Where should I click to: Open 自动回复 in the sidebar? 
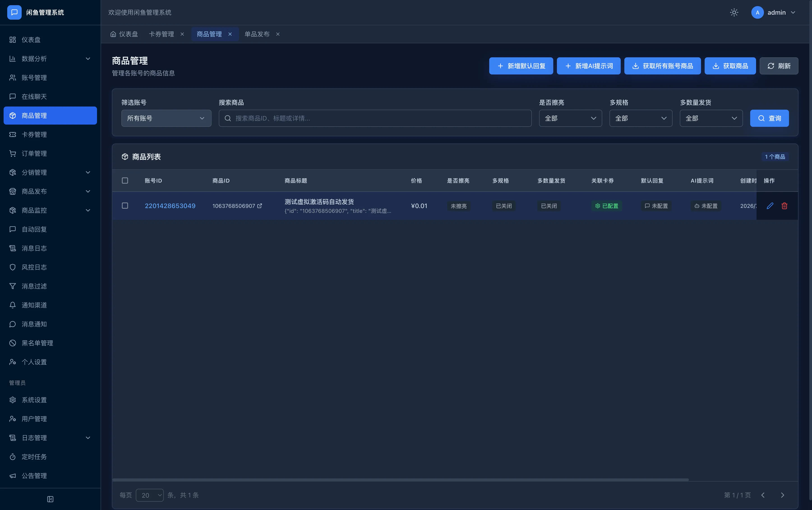[x=50, y=229]
